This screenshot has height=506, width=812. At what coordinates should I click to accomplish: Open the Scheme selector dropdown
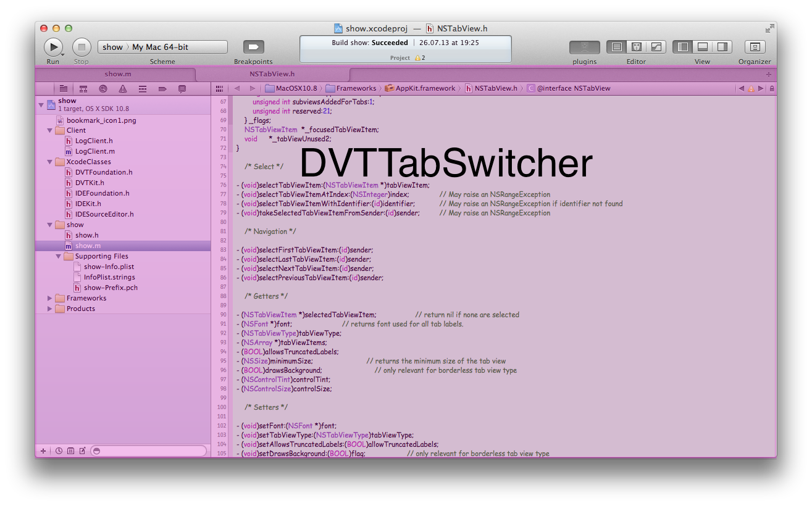pos(162,47)
